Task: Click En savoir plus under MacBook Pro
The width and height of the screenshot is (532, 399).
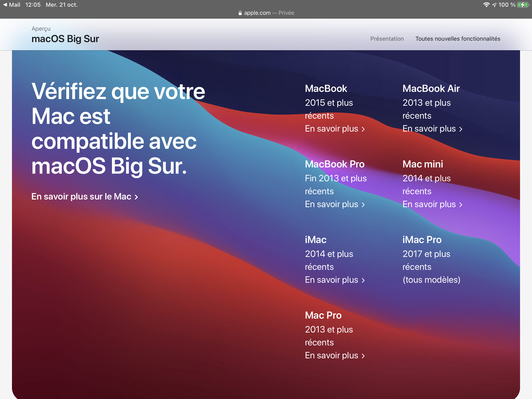Action: click(331, 204)
